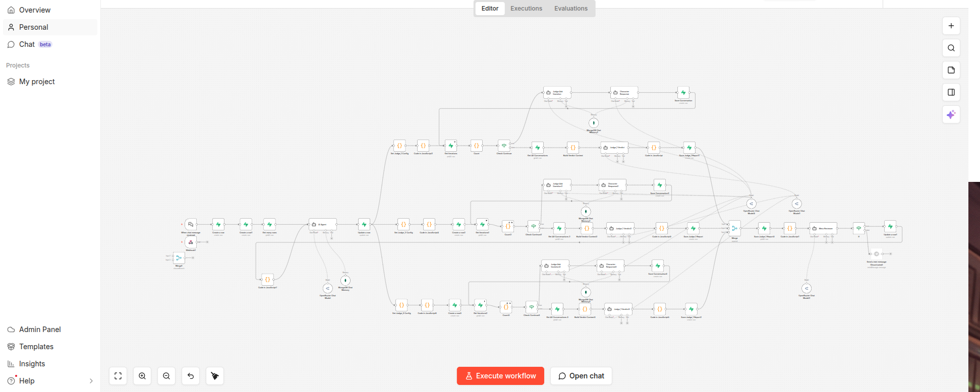Viewport: 980px width, 392px height.
Task: Expand the Help submenu chevron
Action: (91, 381)
